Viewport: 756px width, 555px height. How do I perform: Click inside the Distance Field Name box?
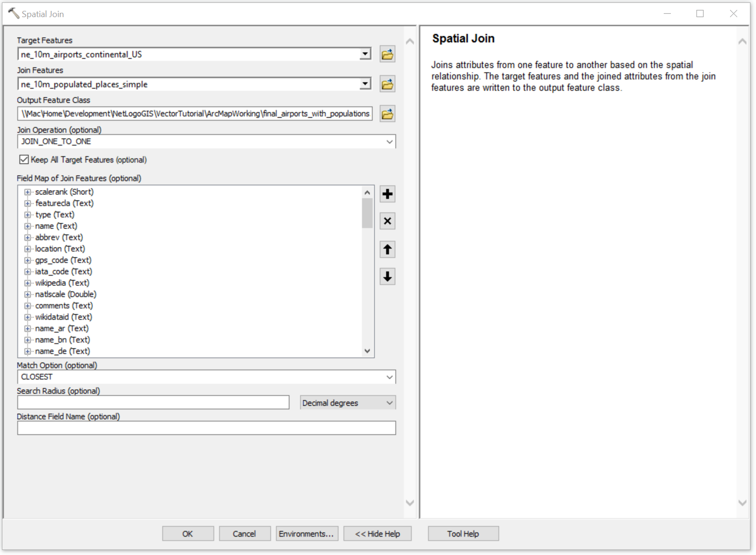click(x=207, y=428)
